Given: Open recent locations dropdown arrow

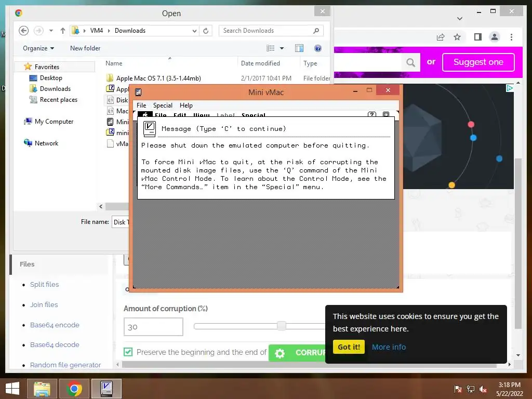Looking at the screenshot, I should [x=51, y=31].
